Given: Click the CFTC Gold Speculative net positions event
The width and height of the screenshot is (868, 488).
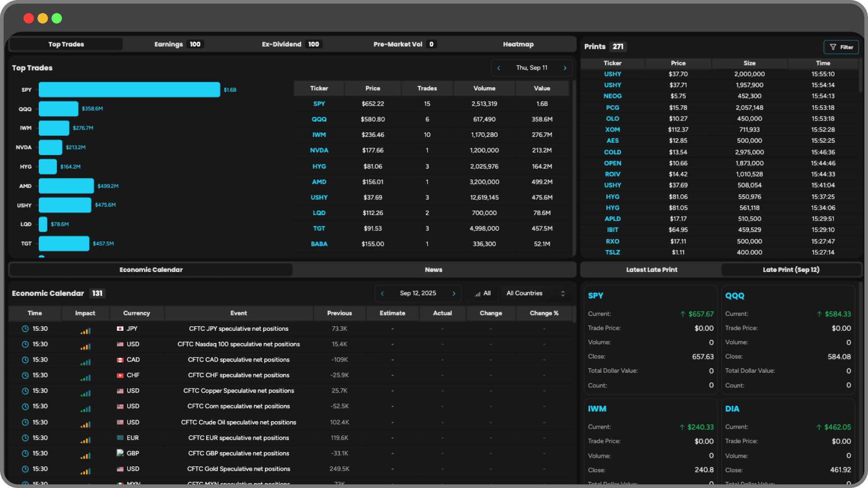Looking at the screenshot, I should [239, 469].
